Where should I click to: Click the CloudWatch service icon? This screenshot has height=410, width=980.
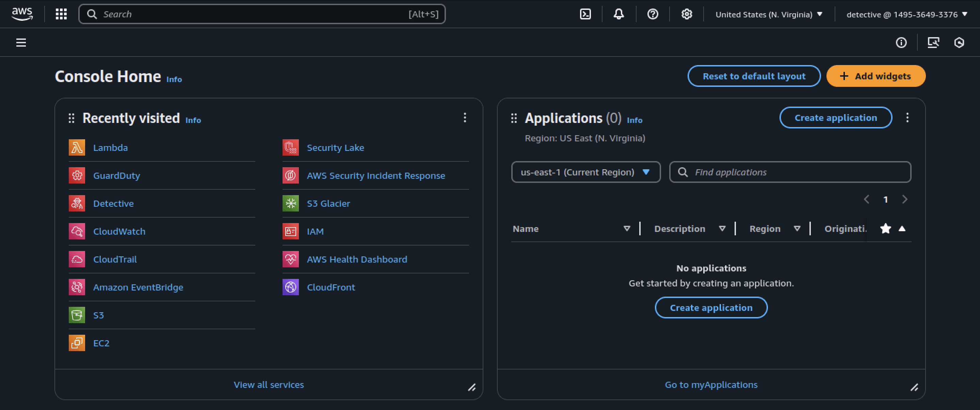(x=77, y=232)
